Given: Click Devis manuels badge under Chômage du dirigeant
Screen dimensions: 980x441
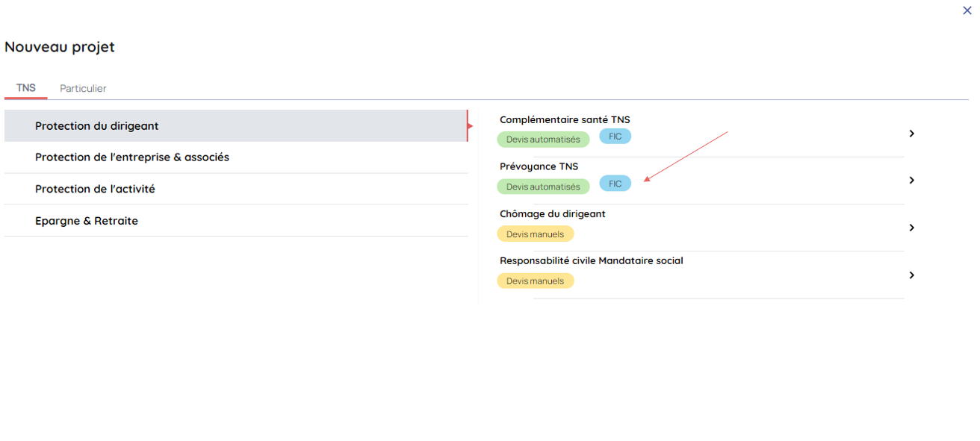Looking at the screenshot, I should (535, 234).
